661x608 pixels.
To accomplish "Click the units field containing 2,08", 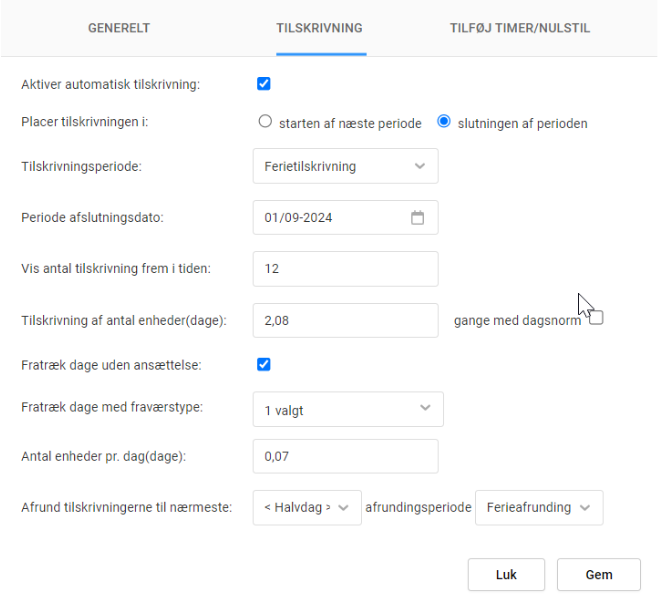I will [345, 320].
